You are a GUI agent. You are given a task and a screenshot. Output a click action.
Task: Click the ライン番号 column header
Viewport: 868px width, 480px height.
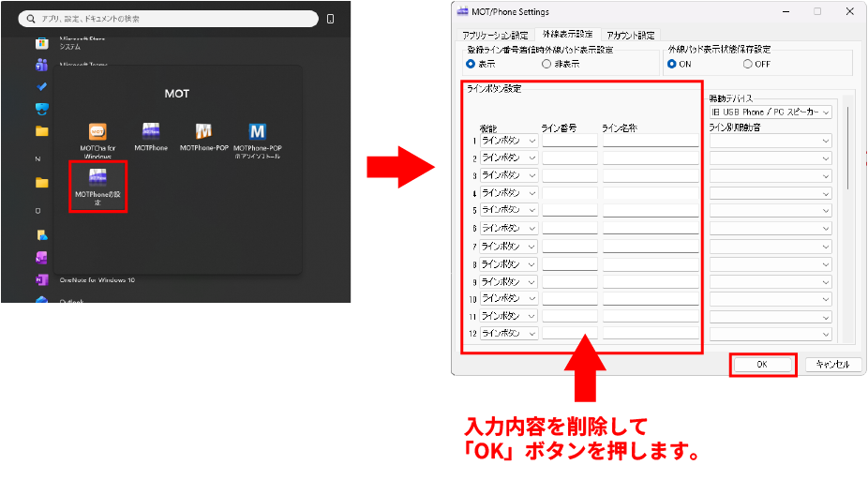(559, 127)
